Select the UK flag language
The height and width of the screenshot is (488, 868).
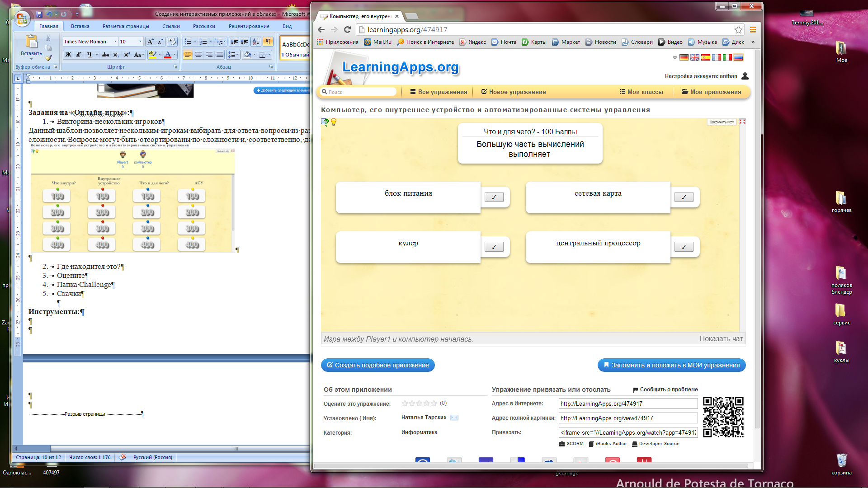pos(694,57)
